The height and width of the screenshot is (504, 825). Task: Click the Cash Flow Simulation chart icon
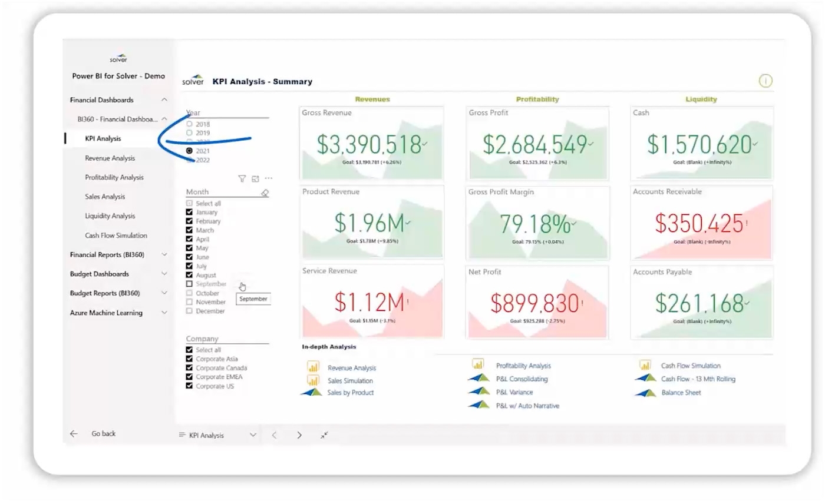(x=645, y=365)
